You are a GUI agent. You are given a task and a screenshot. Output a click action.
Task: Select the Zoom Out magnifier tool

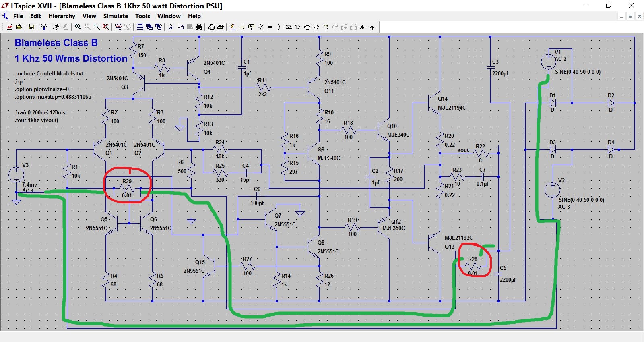(97, 27)
